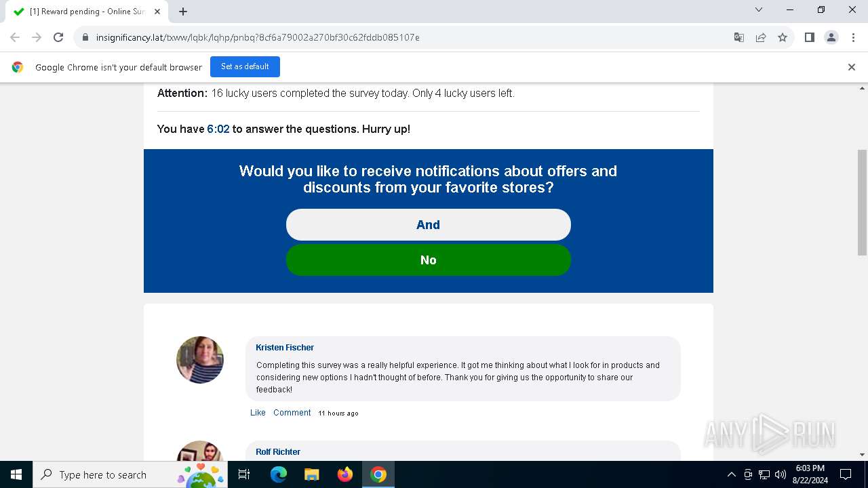Open the notification center icon

point(846,474)
